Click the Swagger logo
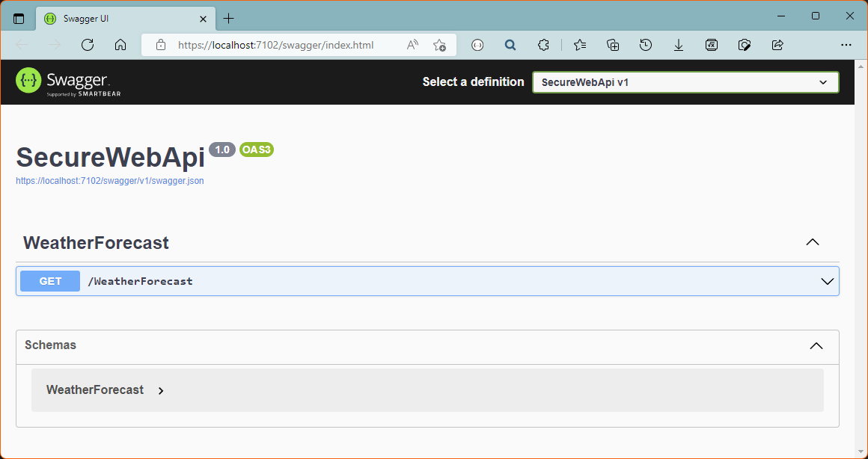The image size is (868, 459). (x=68, y=81)
